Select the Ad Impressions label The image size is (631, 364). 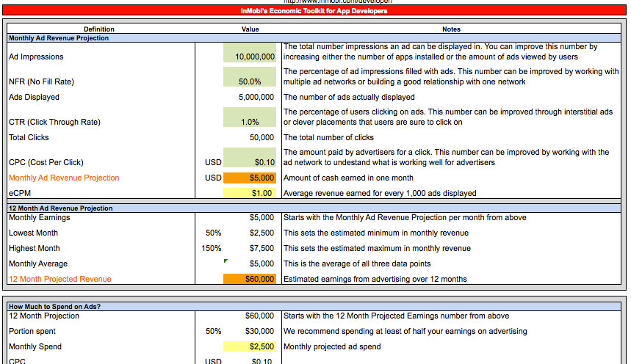coord(36,57)
